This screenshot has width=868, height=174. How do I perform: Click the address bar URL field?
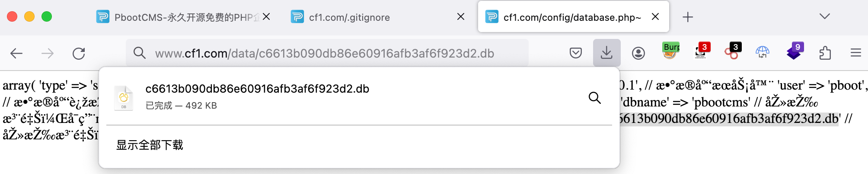(324, 53)
